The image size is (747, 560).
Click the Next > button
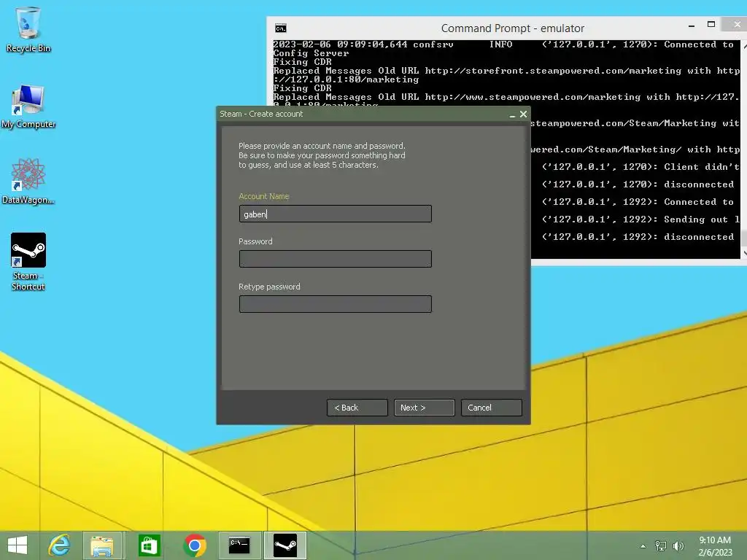tap(425, 408)
